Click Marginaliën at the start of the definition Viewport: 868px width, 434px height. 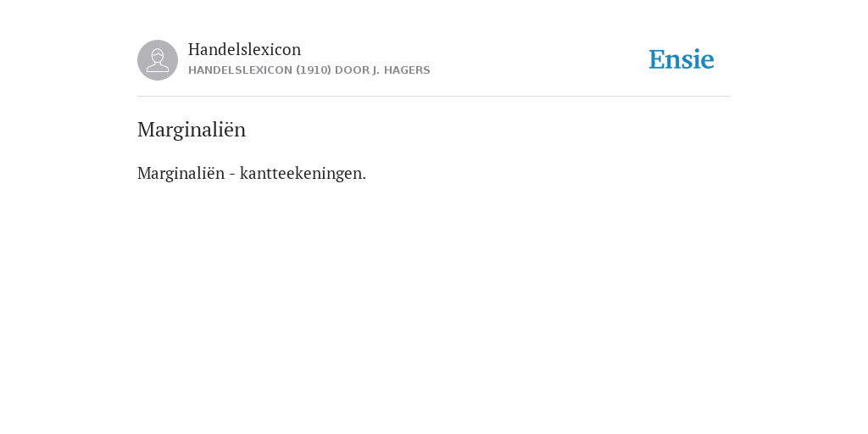pyautogui.click(x=181, y=174)
